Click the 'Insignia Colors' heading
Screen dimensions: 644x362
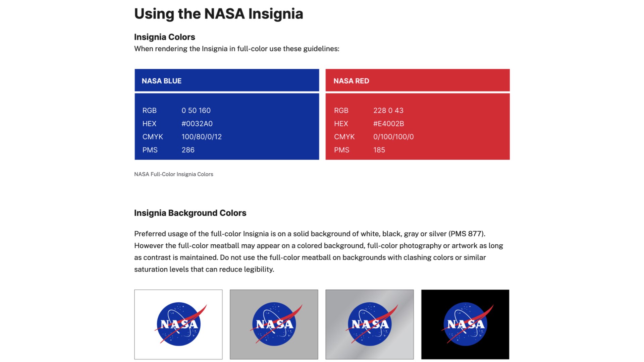pos(164,37)
